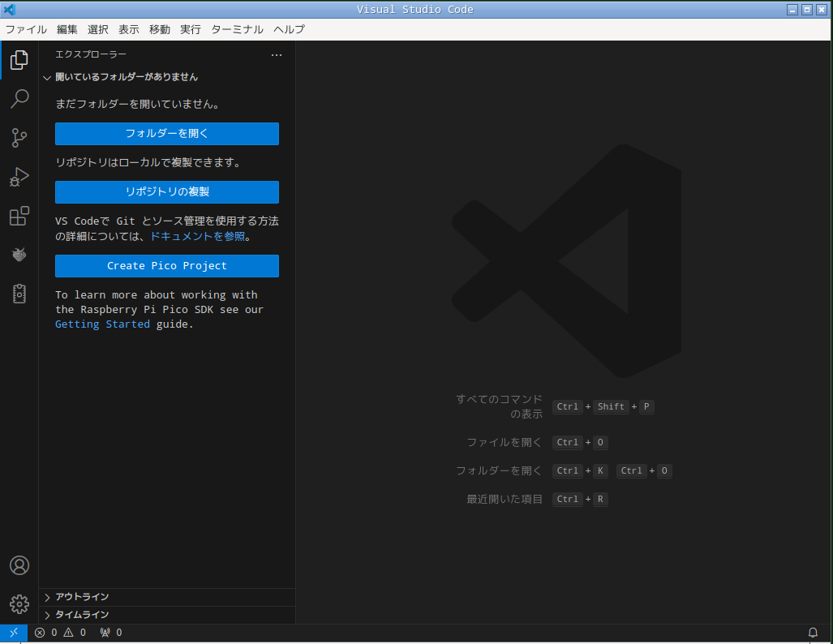Click the notifications bell in status bar
833x644 pixels.
coord(813,633)
